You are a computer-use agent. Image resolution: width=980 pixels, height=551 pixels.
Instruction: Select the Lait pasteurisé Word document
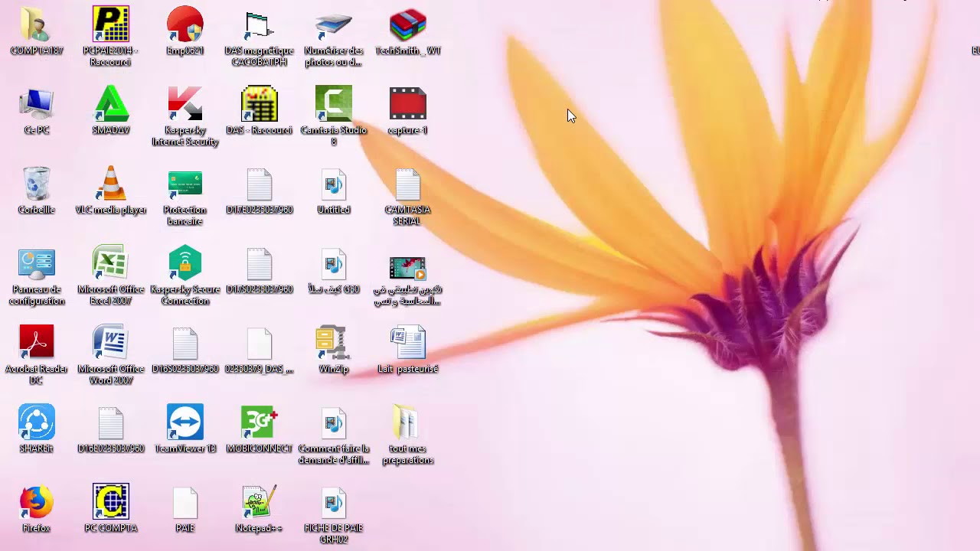[x=408, y=343]
